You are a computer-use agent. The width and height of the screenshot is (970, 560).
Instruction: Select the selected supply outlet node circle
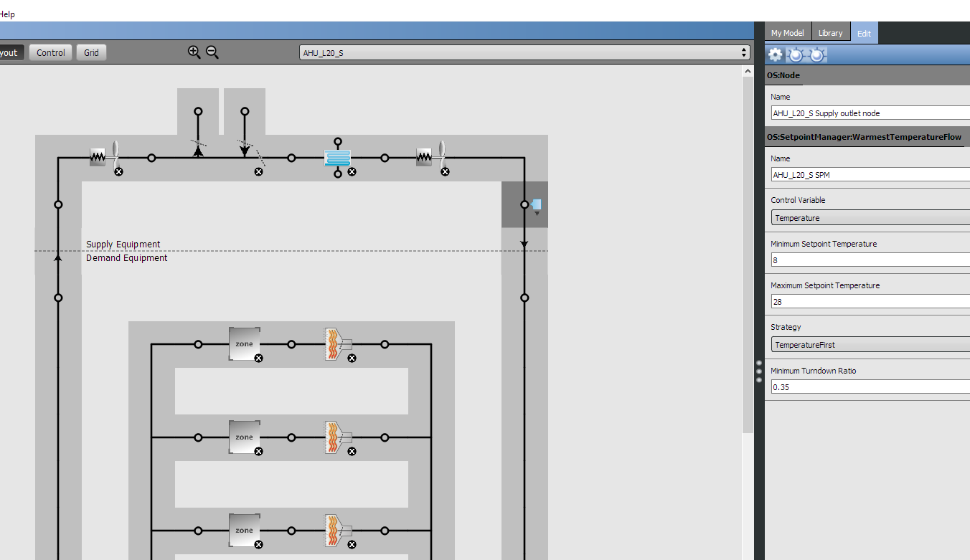524,204
